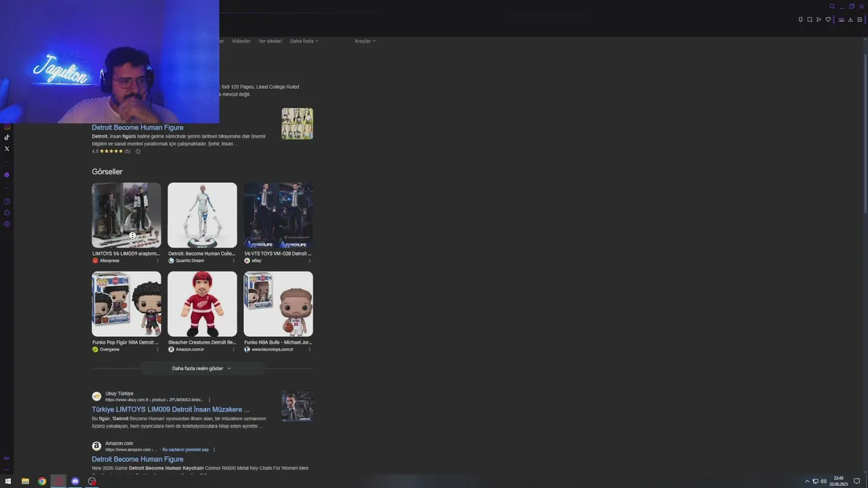Click the Görseller section heading

[107, 171]
